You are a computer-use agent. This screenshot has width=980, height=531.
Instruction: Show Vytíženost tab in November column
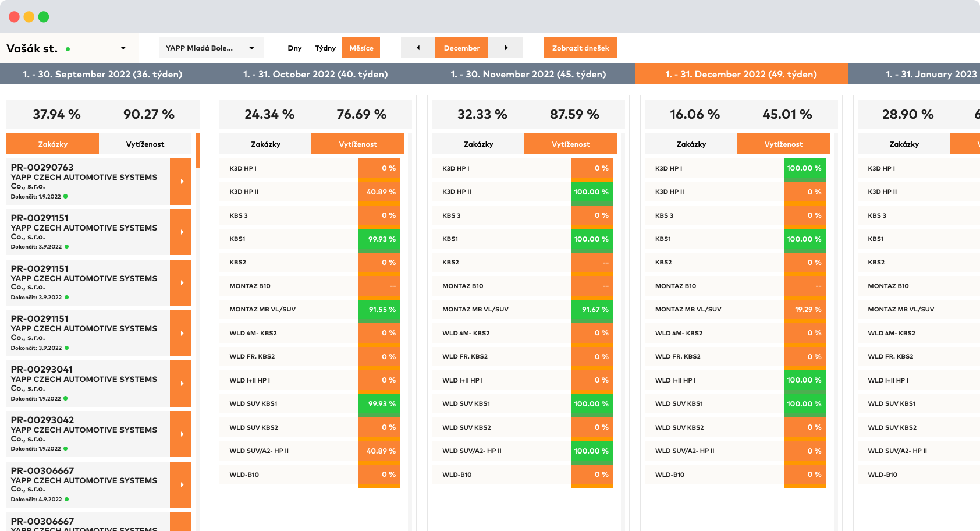[x=570, y=144]
